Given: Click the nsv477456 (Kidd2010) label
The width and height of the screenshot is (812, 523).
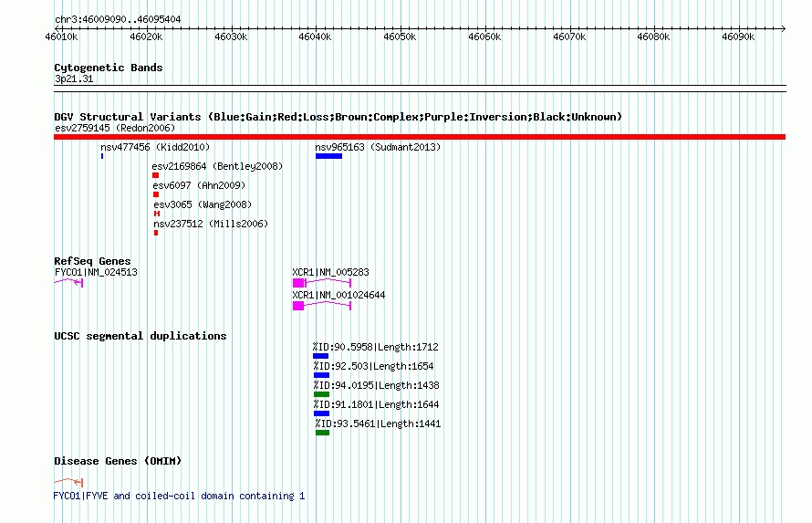Looking at the screenshot, I should (155, 147).
